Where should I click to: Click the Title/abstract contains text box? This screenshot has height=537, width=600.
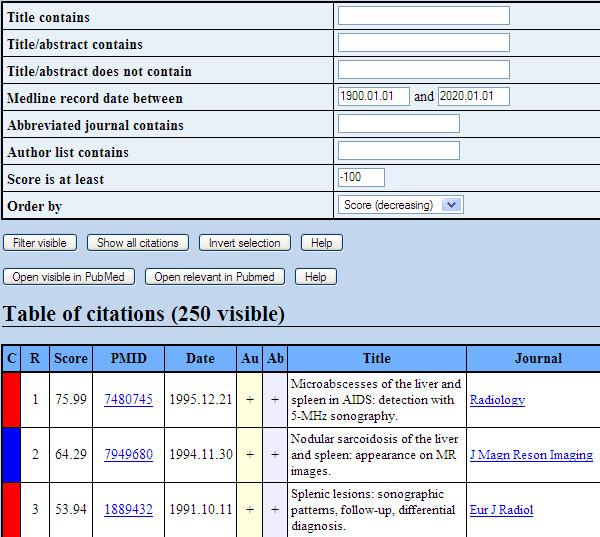pyautogui.click(x=423, y=43)
